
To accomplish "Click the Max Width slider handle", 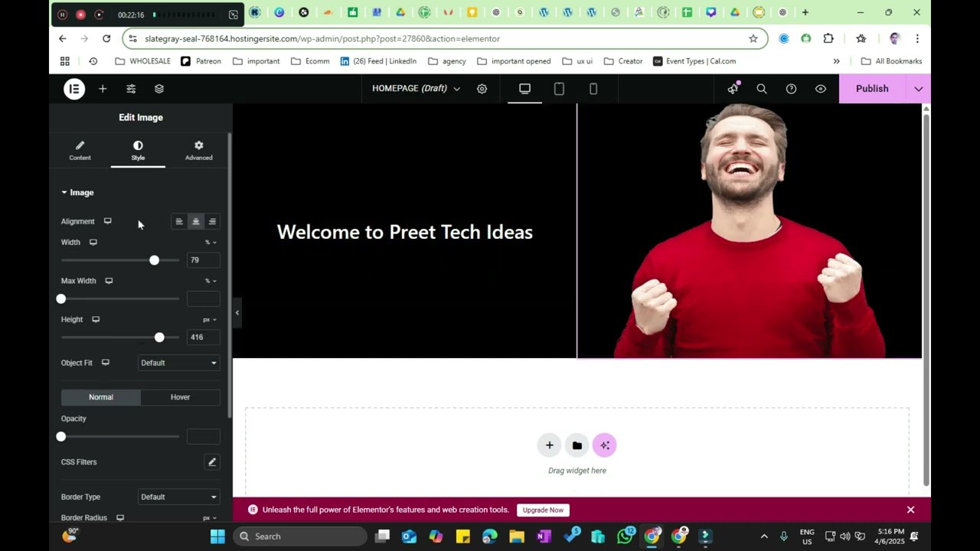I will coord(61,299).
